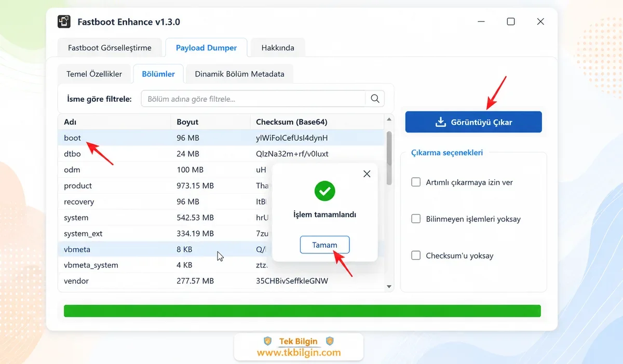Click checksum yIWiFoICefUsI4dynH
The image size is (623, 364).
pyautogui.click(x=292, y=138)
